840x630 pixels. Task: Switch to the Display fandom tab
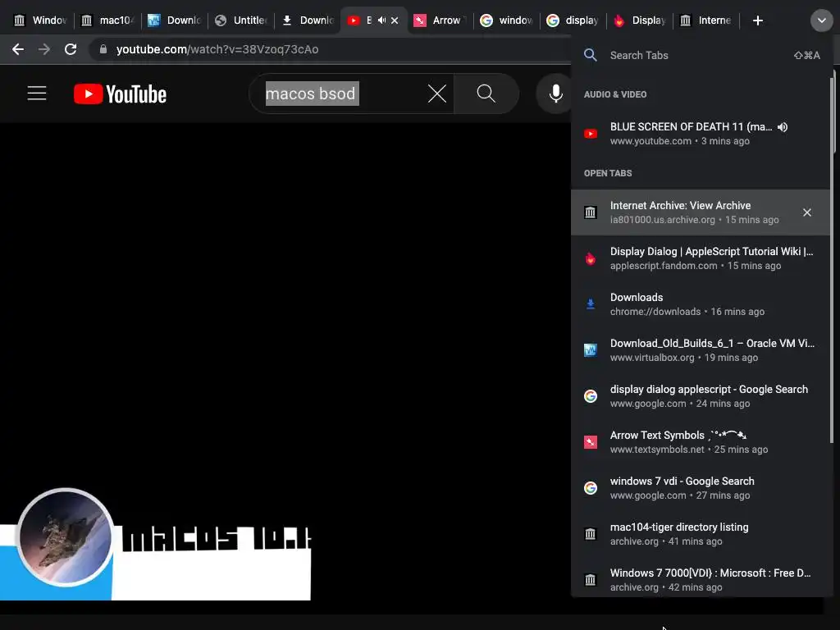coord(640,21)
